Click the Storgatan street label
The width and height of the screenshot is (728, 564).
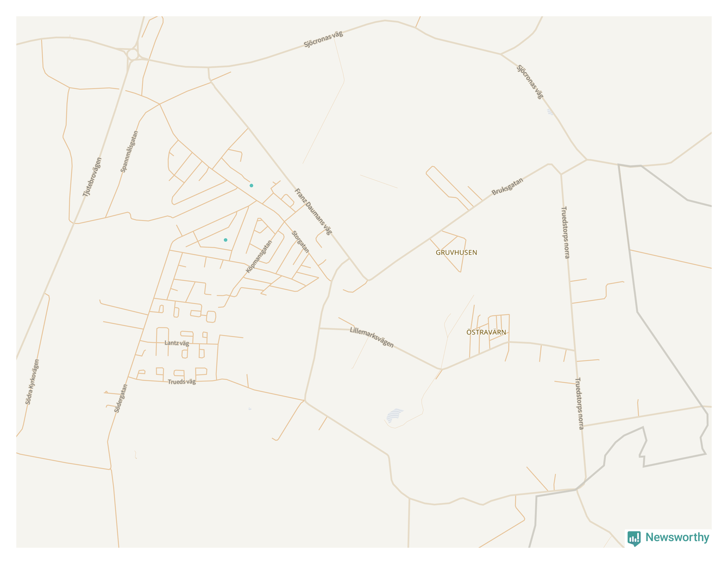pos(300,242)
